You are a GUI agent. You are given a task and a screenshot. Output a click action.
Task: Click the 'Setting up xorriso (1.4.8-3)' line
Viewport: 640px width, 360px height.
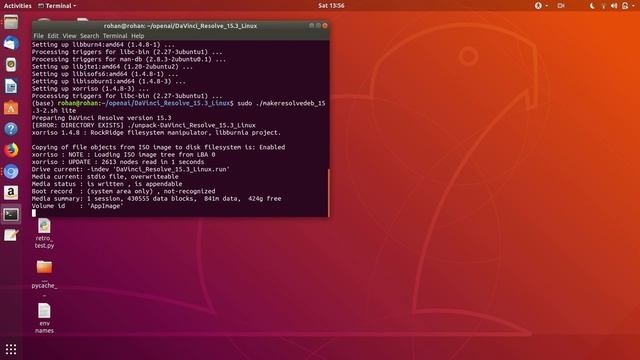coord(90,89)
